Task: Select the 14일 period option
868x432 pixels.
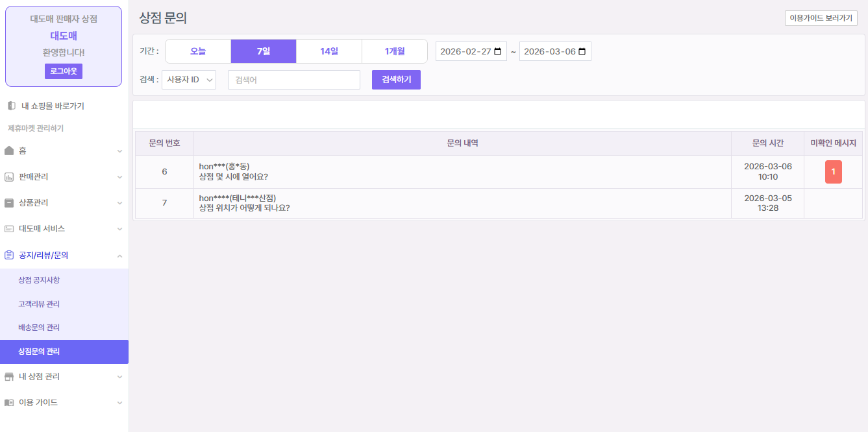Action: (329, 51)
